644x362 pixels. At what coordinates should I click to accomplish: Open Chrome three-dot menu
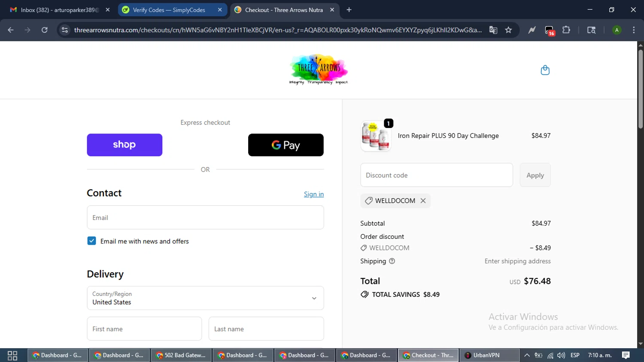pos(634,30)
